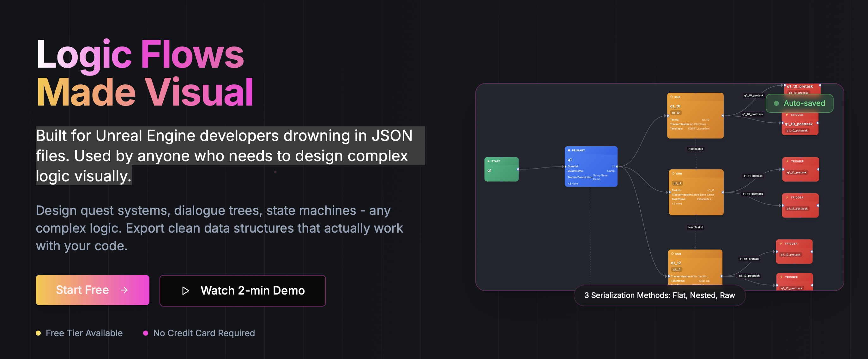Click the green dot in Auto-saved badge
This screenshot has height=359, width=868.
[776, 103]
